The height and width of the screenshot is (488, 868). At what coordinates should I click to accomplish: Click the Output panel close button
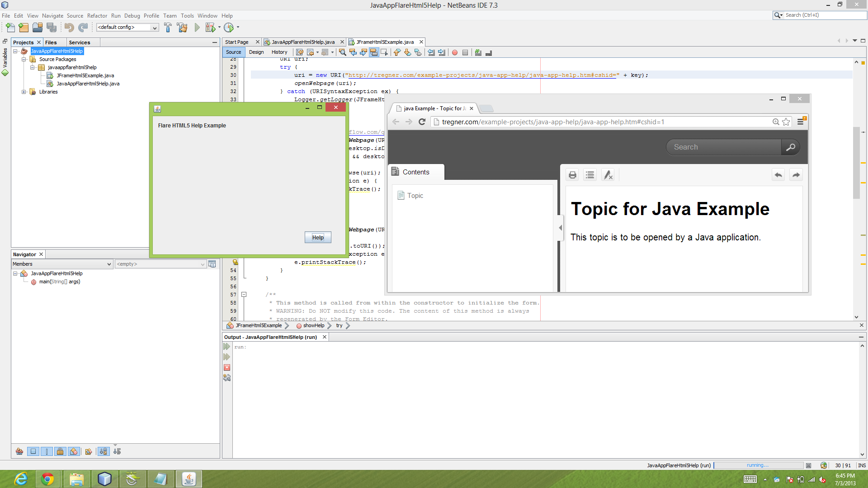point(324,337)
